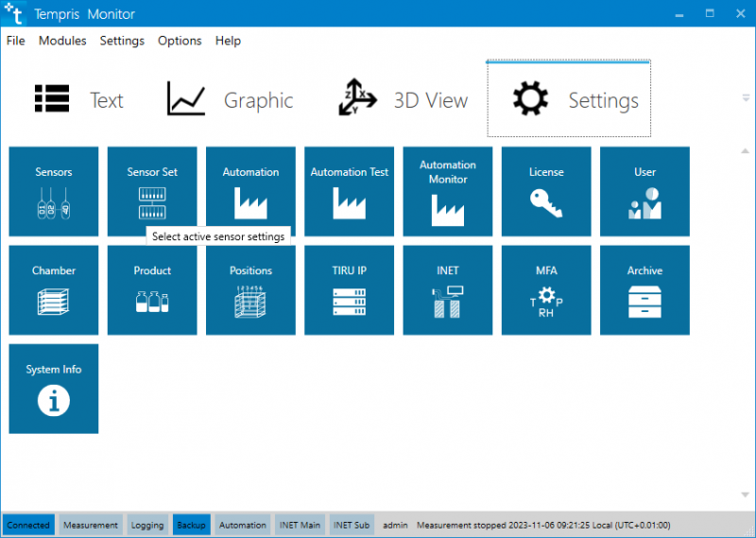Open the Sensors settings tile
This screenshot has width=756, height=538.
tap(54, 191)
